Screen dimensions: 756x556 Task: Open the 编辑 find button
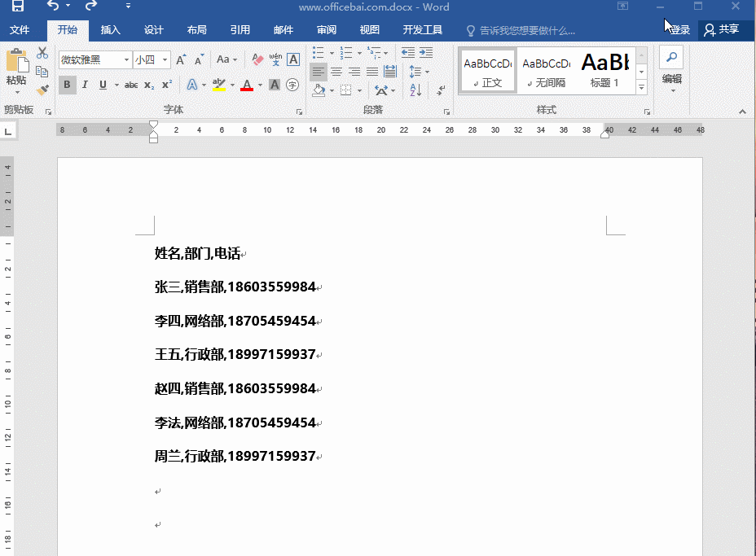click(671, 69)
